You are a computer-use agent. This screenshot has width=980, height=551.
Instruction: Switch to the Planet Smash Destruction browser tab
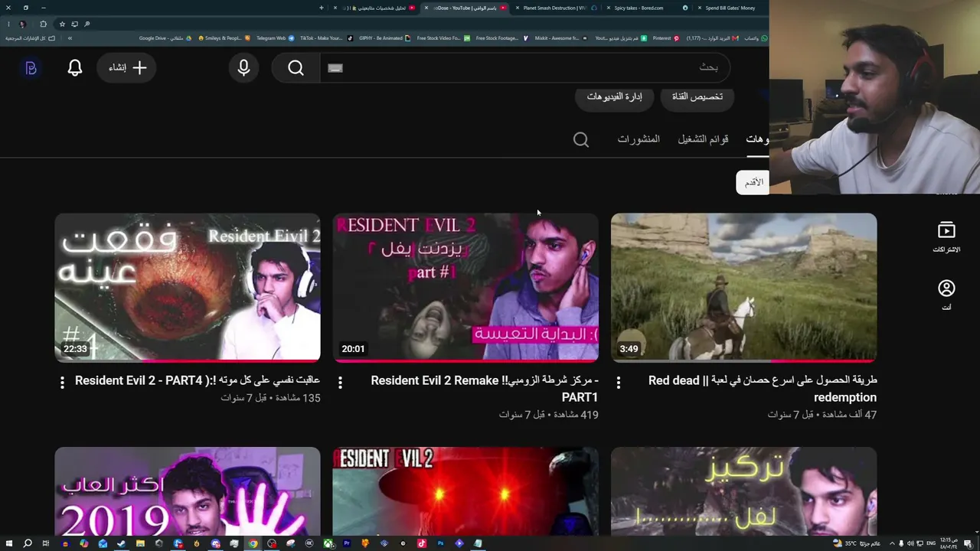pos(554,8)
